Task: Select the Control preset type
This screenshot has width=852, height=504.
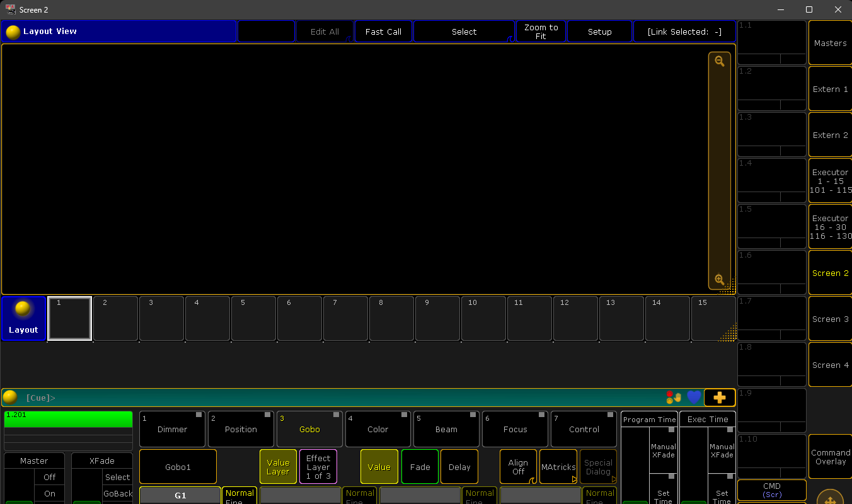Action: 584,429
